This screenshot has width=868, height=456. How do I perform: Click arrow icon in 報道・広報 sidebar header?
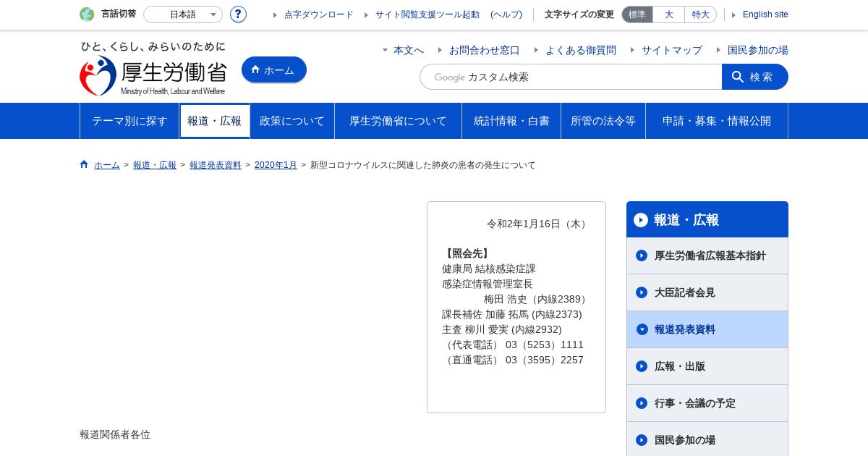coord(641,220)
